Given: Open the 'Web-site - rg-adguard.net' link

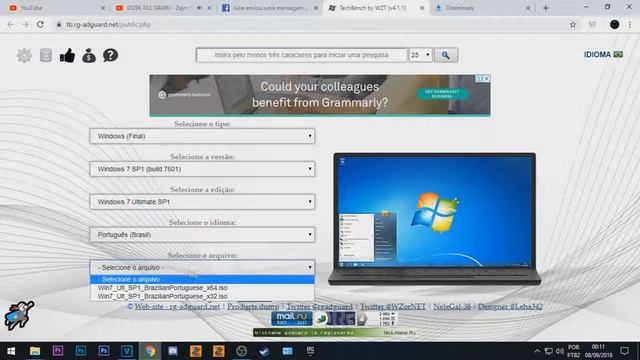Looking at the screenshot, I should (177, 306).
